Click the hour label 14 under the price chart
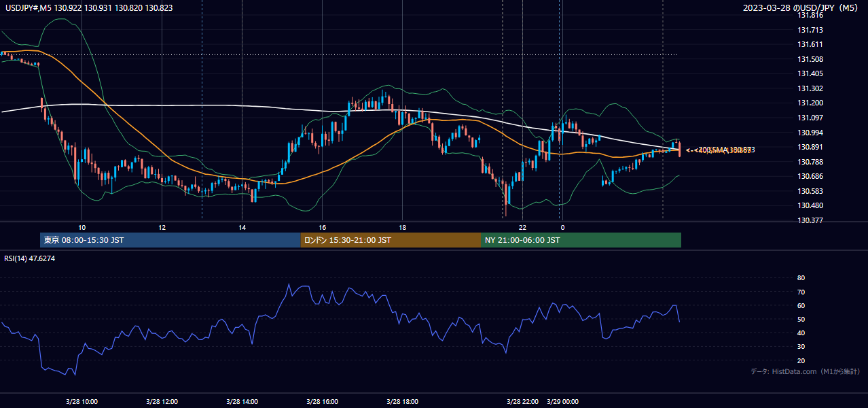The image size is (868, 408). coord(242,227)
